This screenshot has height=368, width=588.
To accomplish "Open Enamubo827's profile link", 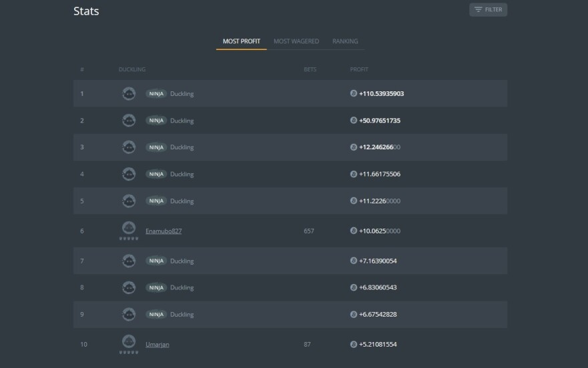I will click(164, 231).
